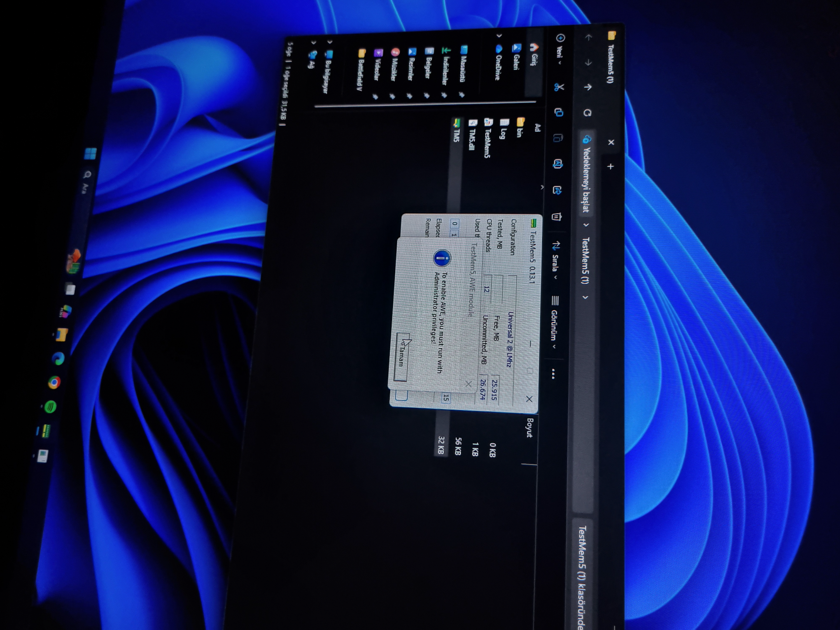Viewport: 840px width, 630px height.
Task: Select the TM5.dll file
Action: point(472,135)
